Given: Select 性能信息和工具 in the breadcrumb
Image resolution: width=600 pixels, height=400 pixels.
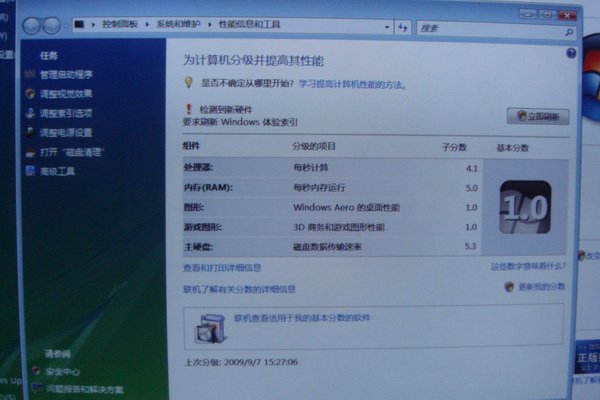Looking at the screenshot, I should 249,24.
